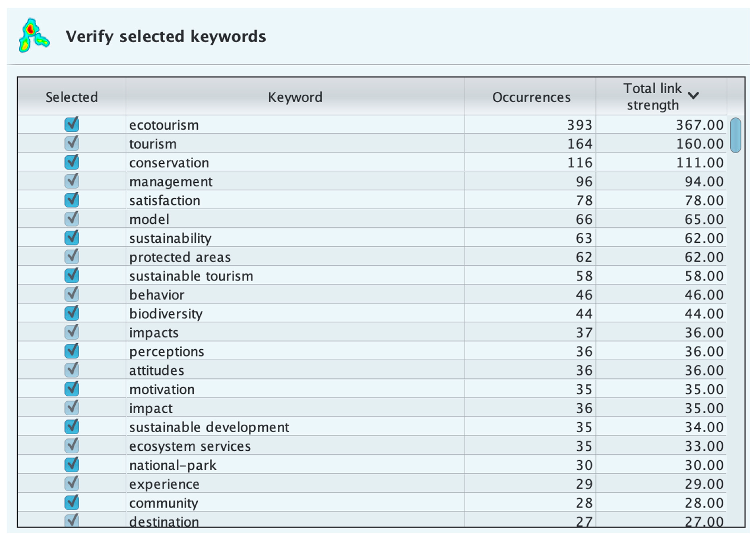Image resolution: width=756 pixels, height=541 pixels.
Task: Uncheck the management keyword
Action: click(72, 181)
